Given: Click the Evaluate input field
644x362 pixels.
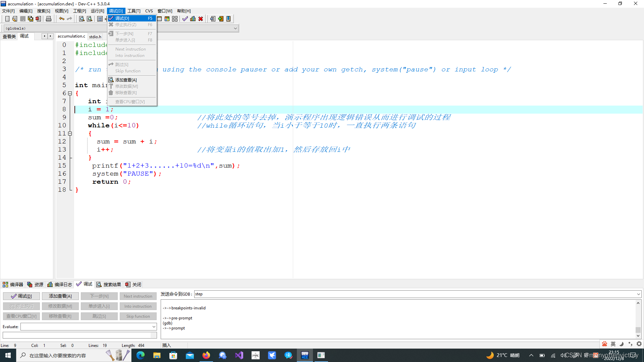Looking at the screenshot, I should point(88,327).
